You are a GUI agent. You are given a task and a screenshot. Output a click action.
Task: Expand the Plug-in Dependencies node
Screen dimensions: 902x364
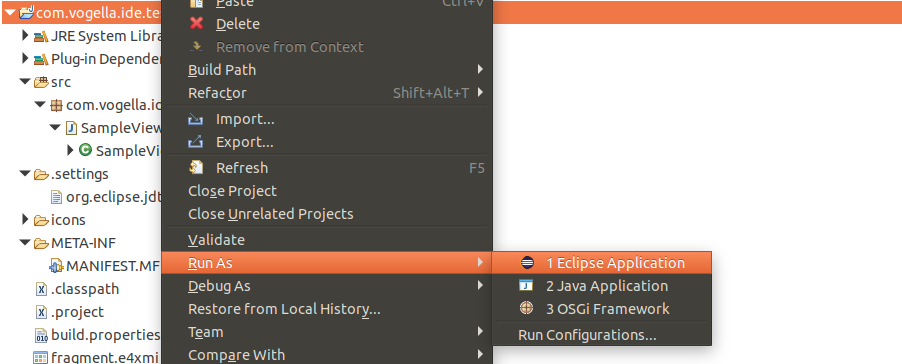pyautogui.click(x=25, y=59)
